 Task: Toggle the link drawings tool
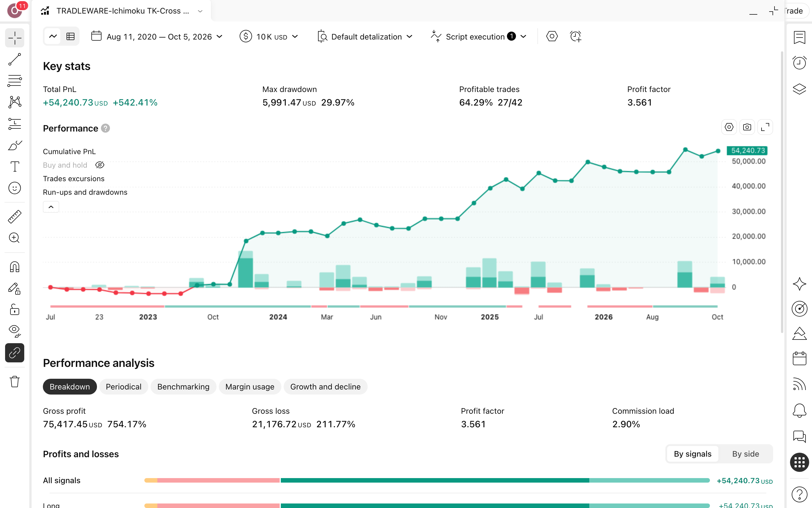click(14, 353)
